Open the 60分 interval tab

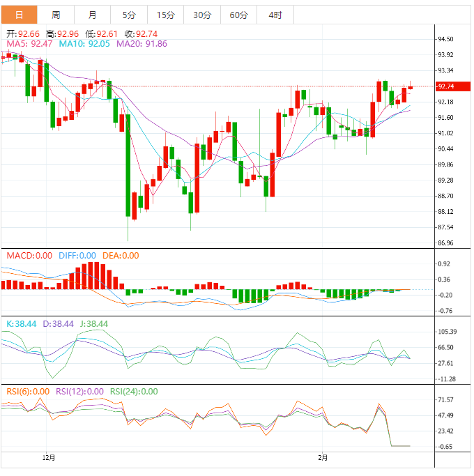(238, 15)
